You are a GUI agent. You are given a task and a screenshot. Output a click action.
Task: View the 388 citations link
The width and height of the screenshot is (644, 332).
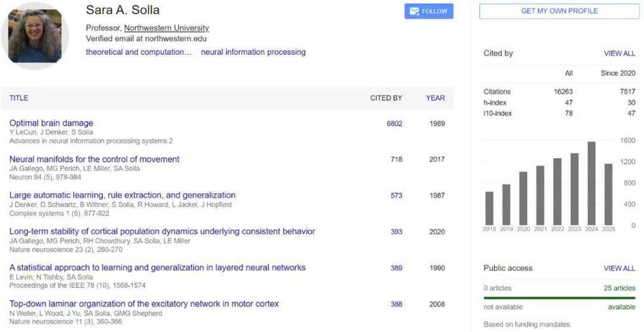coord(396,304)
